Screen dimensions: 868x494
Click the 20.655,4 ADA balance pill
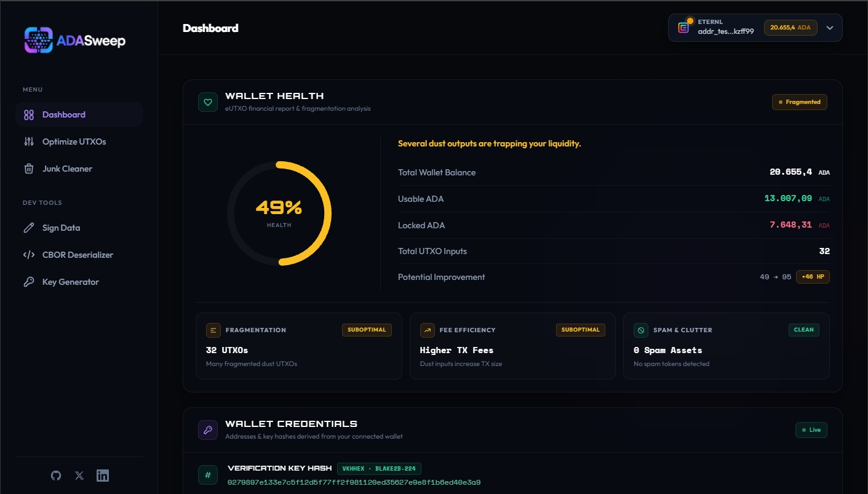click(790, 28)
